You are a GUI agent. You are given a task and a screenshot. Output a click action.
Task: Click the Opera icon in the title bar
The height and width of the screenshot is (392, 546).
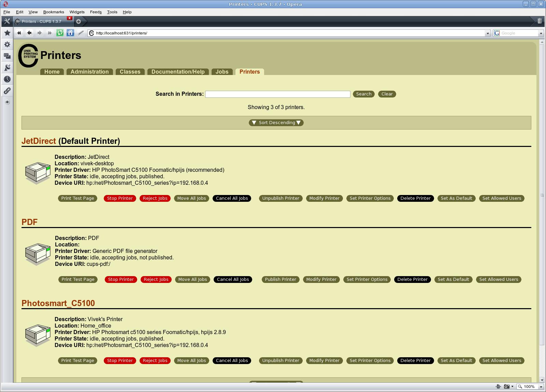[5, 4]
